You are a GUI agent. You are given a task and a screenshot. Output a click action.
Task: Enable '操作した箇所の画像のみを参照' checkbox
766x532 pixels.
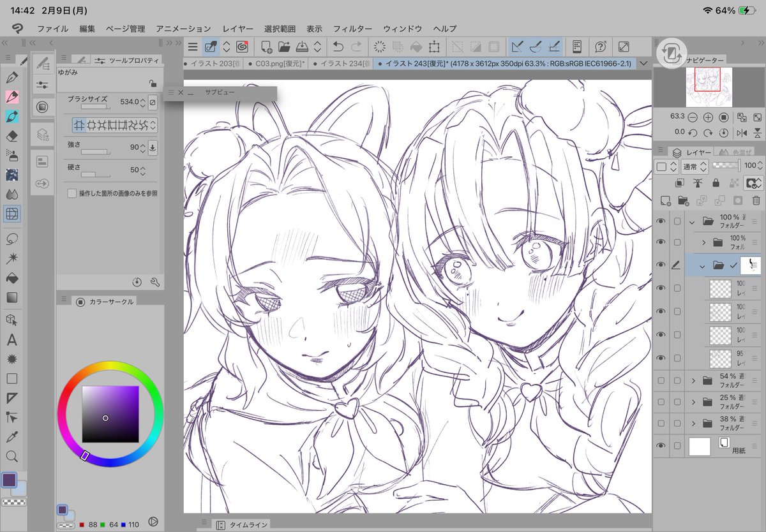click(72, 193)
